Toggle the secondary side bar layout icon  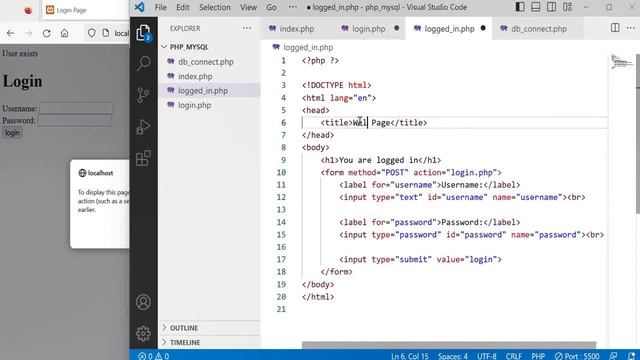pos(551,7)
